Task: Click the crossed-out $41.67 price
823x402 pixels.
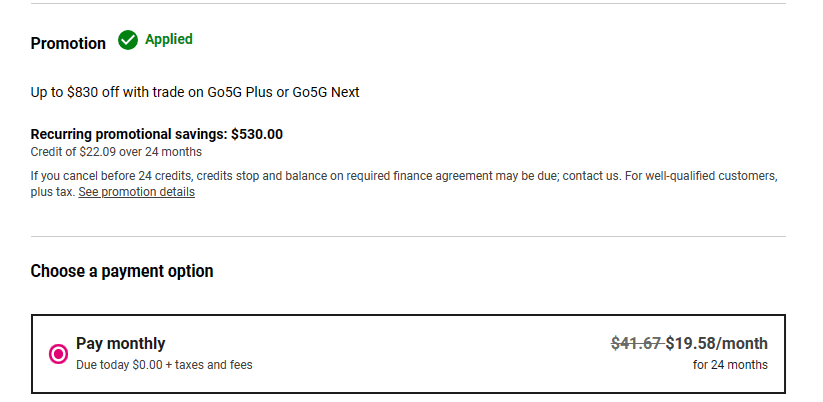Action: coord(636,343)
